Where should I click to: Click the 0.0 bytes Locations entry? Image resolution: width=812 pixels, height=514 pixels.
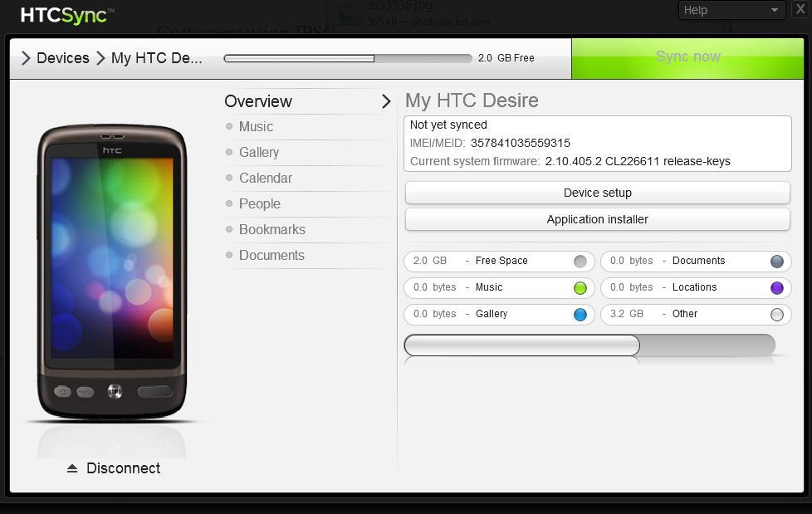coord(696,287)
